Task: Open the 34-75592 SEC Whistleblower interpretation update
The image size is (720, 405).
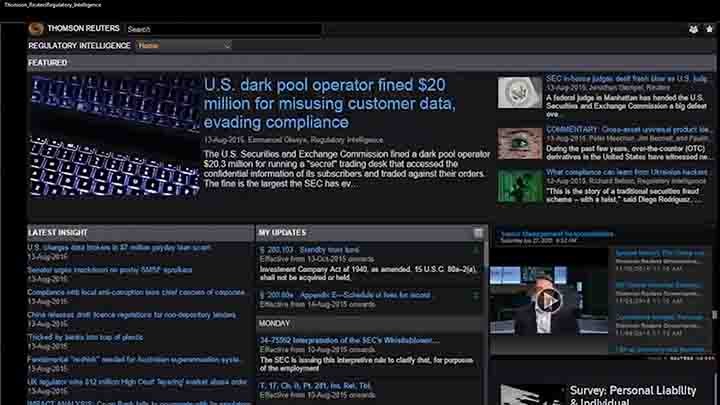Action: 349,340
